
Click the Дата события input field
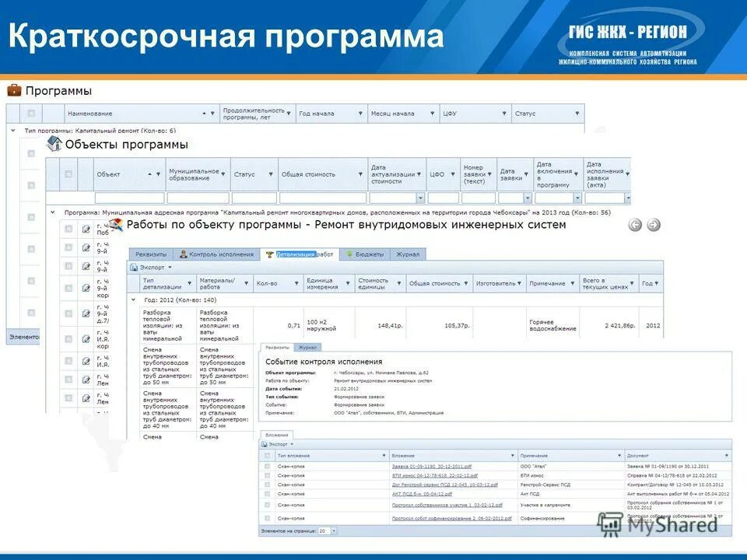click(x=348, y=389)
